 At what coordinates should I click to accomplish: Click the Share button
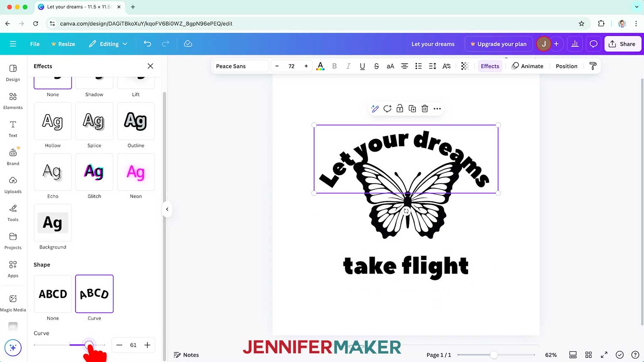[x=623, y=44]
